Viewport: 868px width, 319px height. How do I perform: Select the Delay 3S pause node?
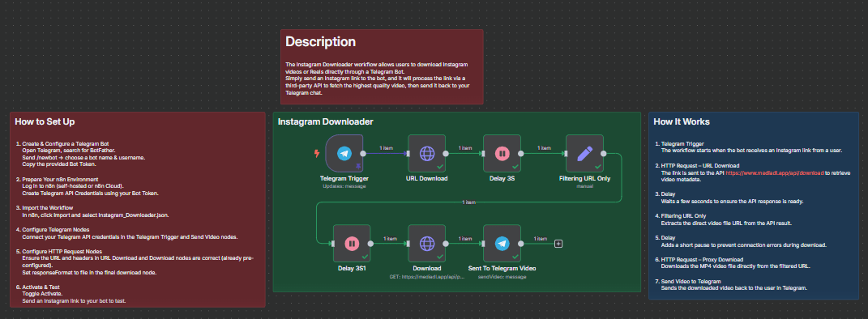(502, 153)
